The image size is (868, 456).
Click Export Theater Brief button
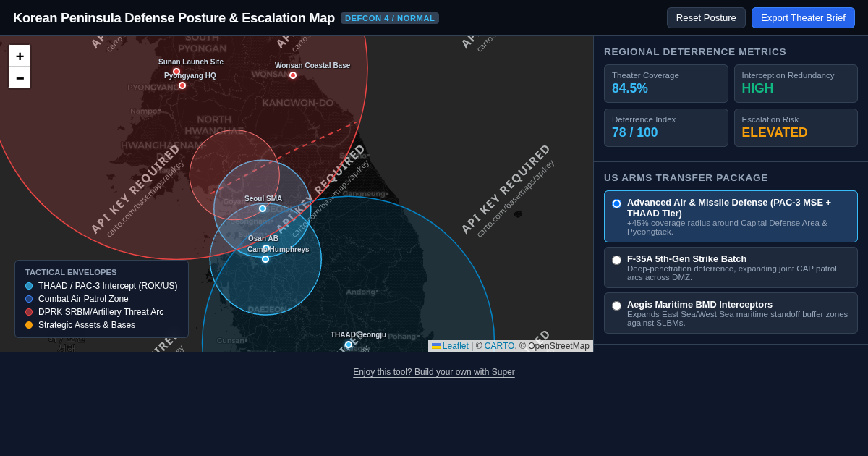pos(803,18)
